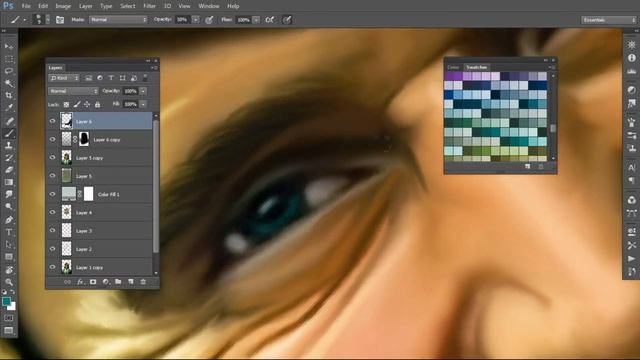Select the Path Selection tool
The width and height of the screenshot is (640, 360).
[x=9, y=244]
